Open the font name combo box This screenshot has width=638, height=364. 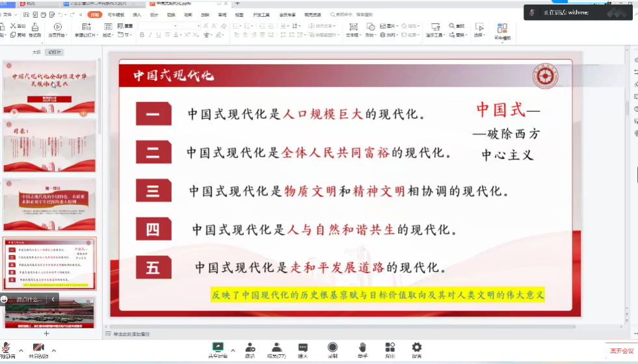click(158, 25)
